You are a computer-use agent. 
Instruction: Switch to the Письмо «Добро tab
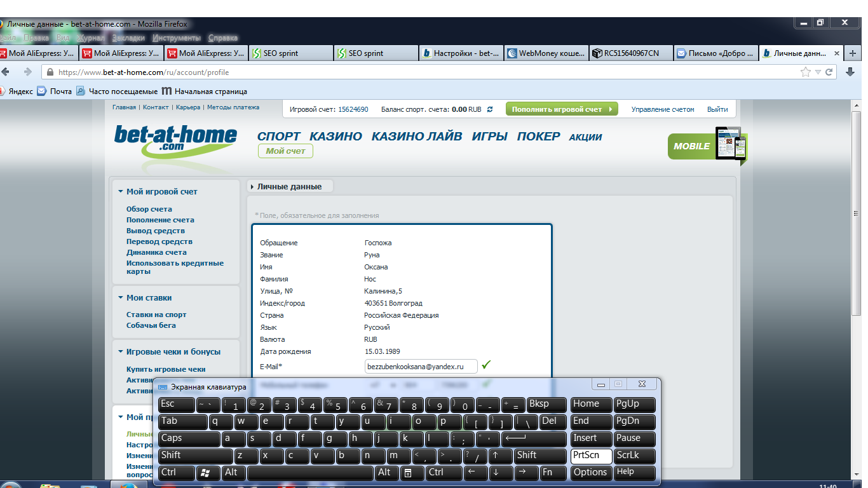click(716, 53)
